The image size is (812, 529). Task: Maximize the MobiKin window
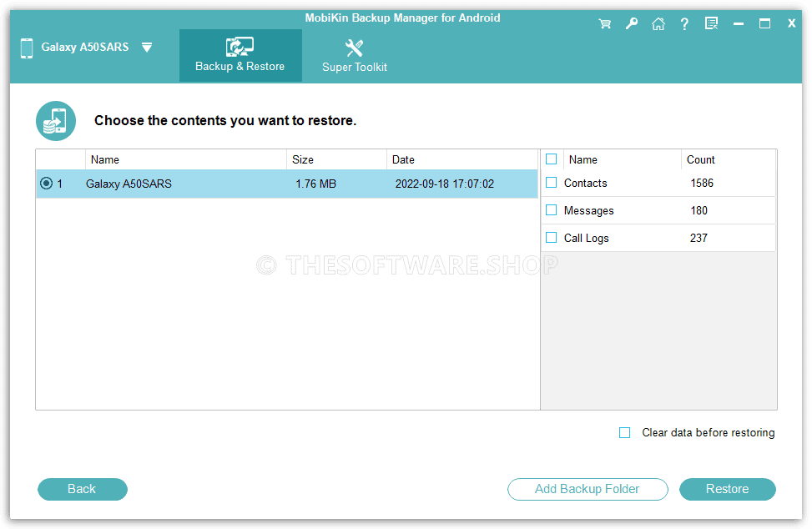pyautogui.click(x=765, y=24)
